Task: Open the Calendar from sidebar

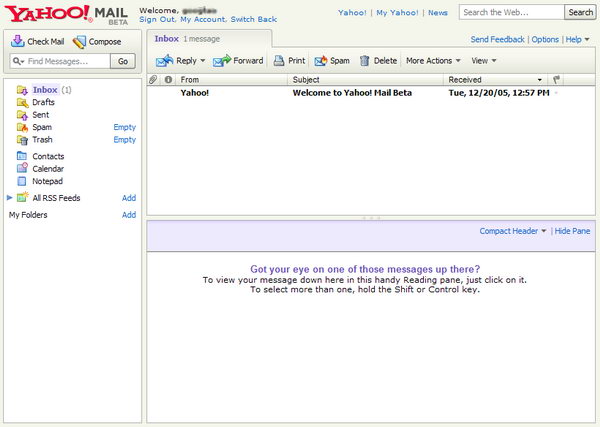Action: click(47, 169)
